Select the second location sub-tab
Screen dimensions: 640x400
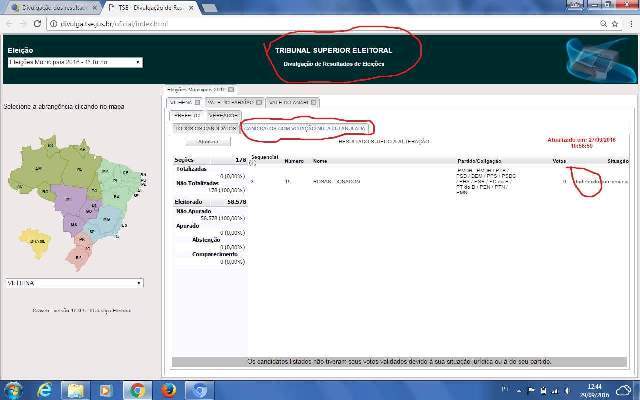click(x=234, y=102)
